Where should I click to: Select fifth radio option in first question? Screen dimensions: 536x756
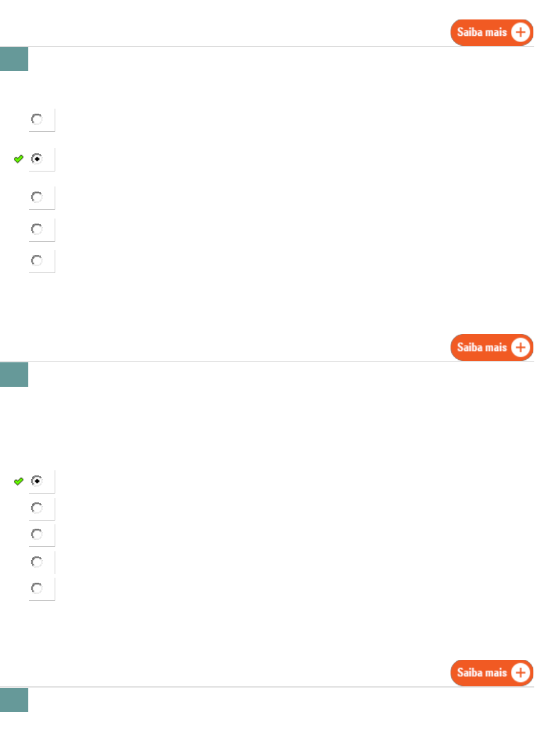point(37,261)
